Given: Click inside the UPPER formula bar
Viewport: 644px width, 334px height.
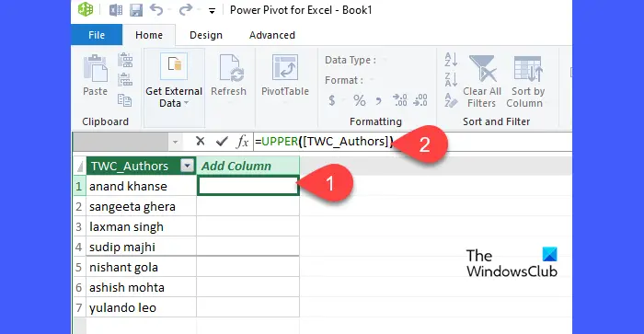Looking at the screenshot, I should coord(412,142).
